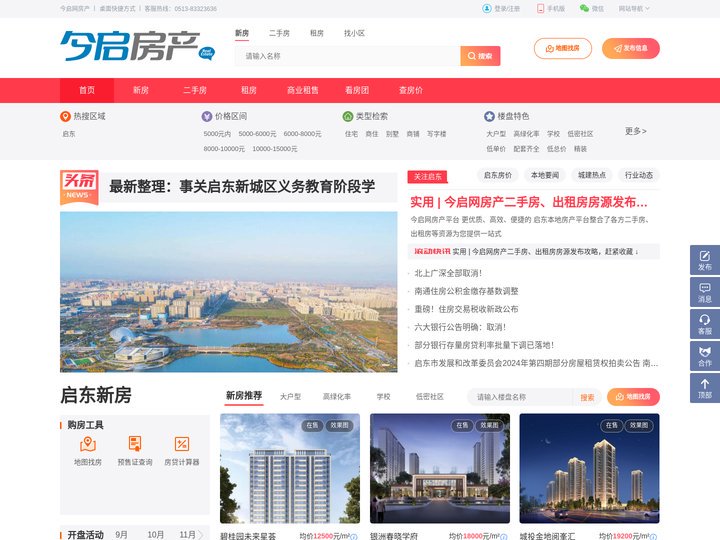Screen dimensions: 720x540
Task: Click the 今启房产 logo
Action: [x=137, y=46]
